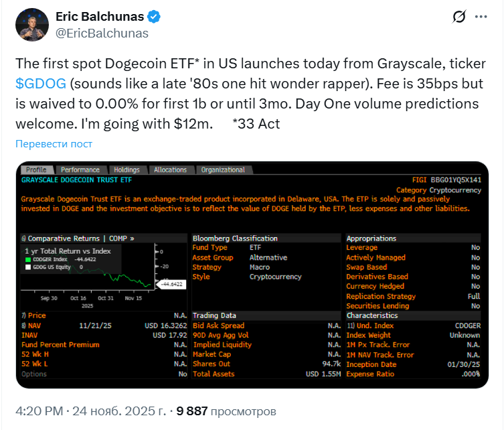Screen dimensions: 504x430
Task: Open the Holdings tab
Action: [127, 170]
